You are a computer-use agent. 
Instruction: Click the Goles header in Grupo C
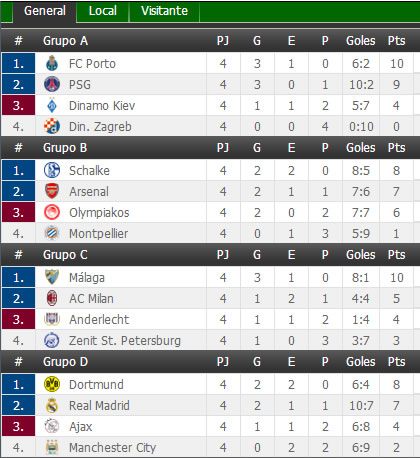361,255
